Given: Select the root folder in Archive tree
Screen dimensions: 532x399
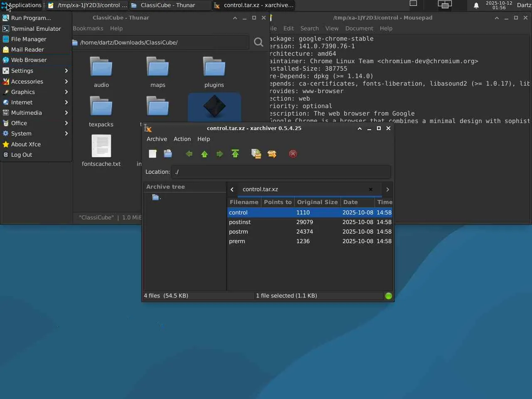Looking at the screenshot, I should 157,197.
